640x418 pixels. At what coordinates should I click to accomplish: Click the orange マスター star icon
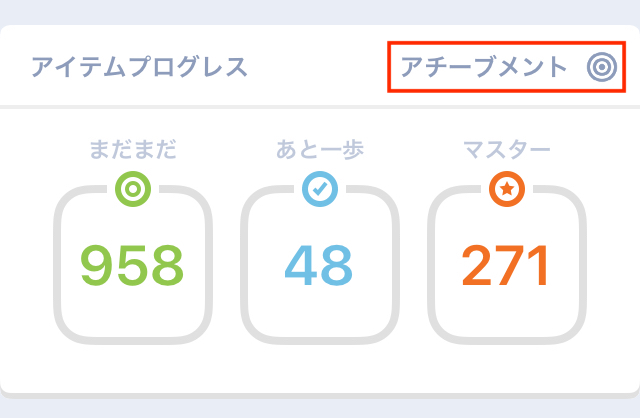coord(507,189)
